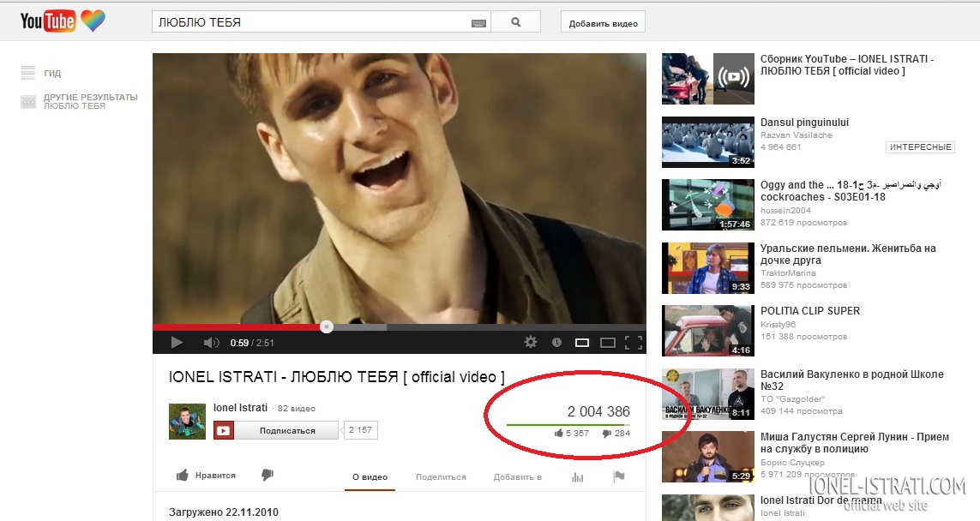Switch to the large player size

608,343
